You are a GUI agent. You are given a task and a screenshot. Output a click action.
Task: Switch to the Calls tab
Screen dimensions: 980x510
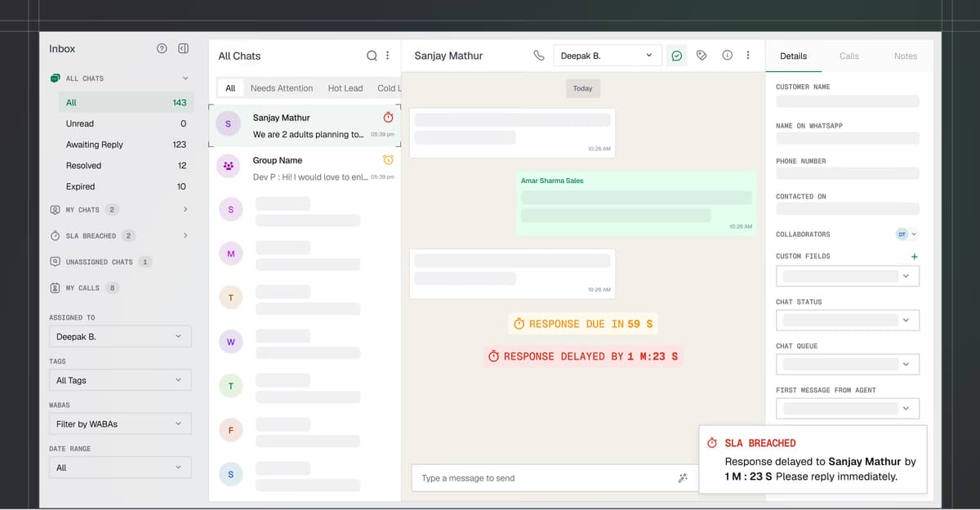pos(849,56)
